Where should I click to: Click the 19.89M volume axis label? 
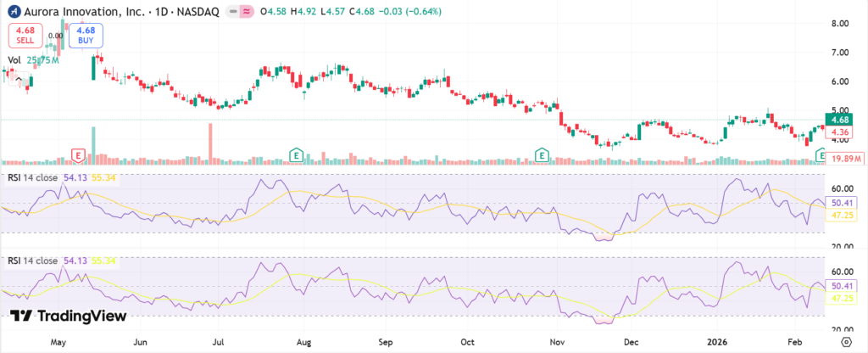(x=846, y=159)
